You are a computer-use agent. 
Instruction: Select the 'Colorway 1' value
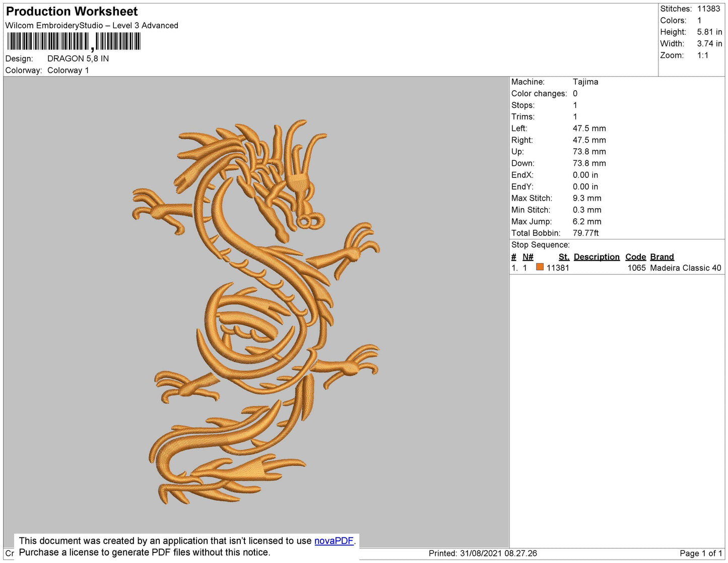tap(68, 71)
